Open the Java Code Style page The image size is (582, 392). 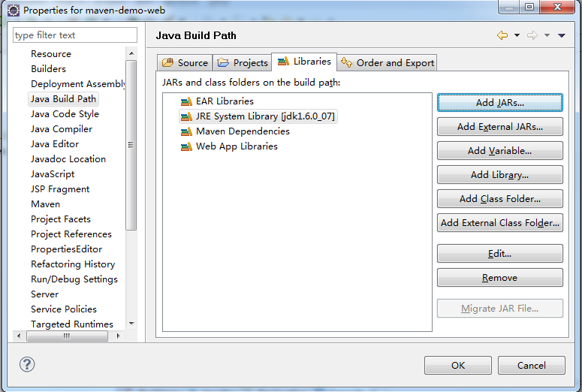coord(65,114)
